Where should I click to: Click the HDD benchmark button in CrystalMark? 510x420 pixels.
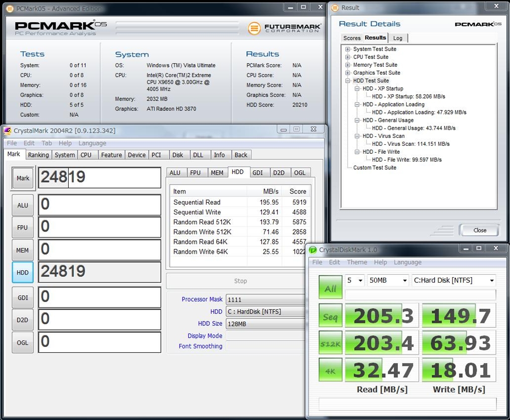pos(22,272)
